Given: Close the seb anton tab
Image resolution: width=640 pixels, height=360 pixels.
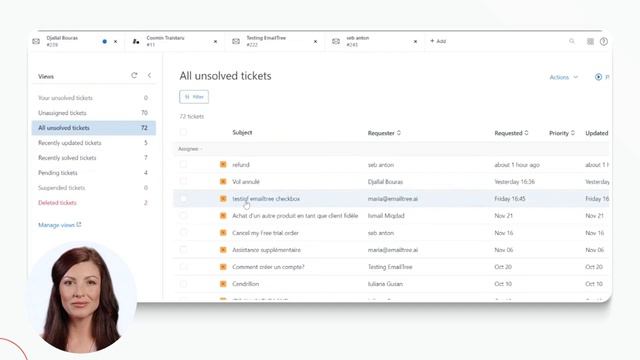Looking at the screenshot, I should 416,41.
